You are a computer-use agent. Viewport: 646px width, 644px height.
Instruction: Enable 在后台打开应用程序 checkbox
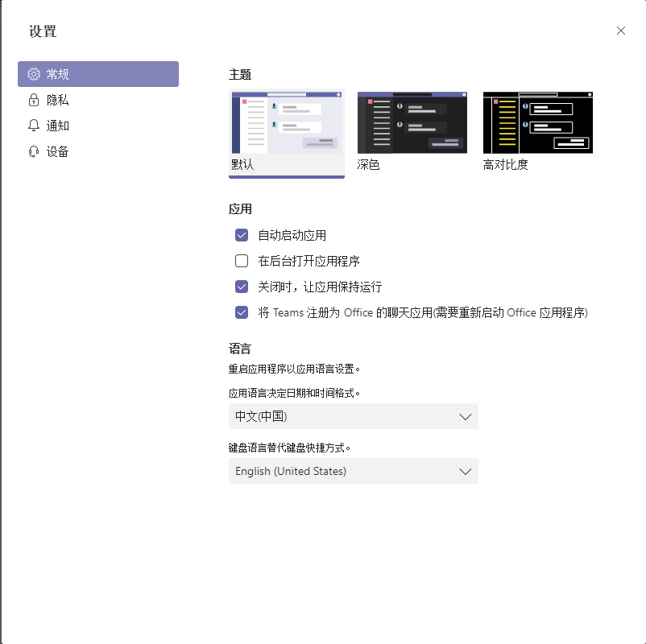point(242,261)
